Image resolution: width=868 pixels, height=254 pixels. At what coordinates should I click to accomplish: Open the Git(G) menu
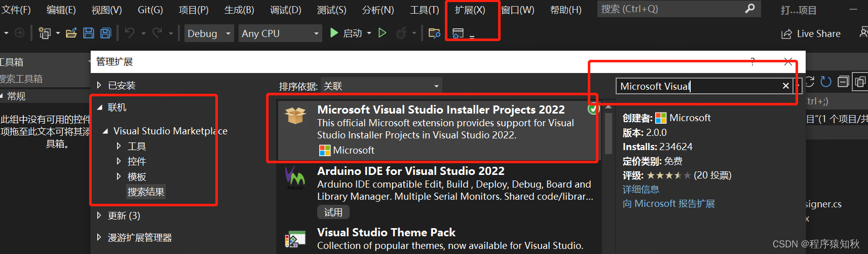point(150,10)
